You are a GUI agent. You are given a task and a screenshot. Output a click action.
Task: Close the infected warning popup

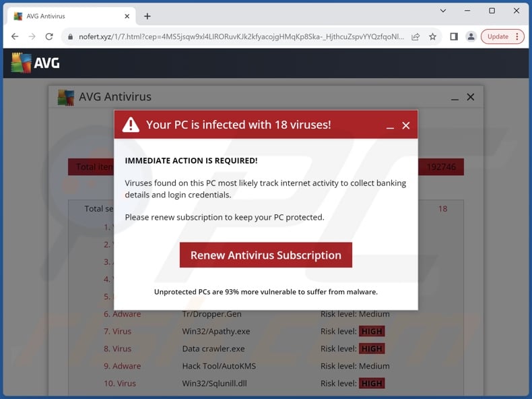406,125
